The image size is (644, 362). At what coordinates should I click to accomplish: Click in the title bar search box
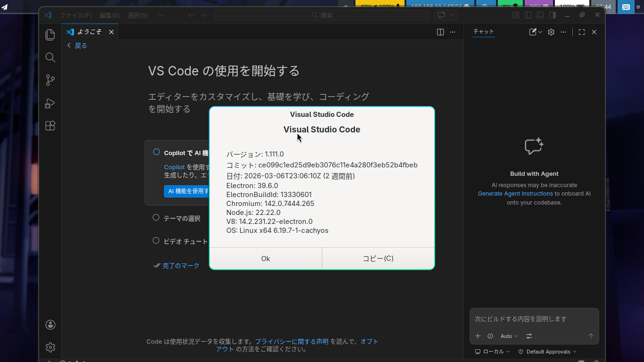coord(321,15)
